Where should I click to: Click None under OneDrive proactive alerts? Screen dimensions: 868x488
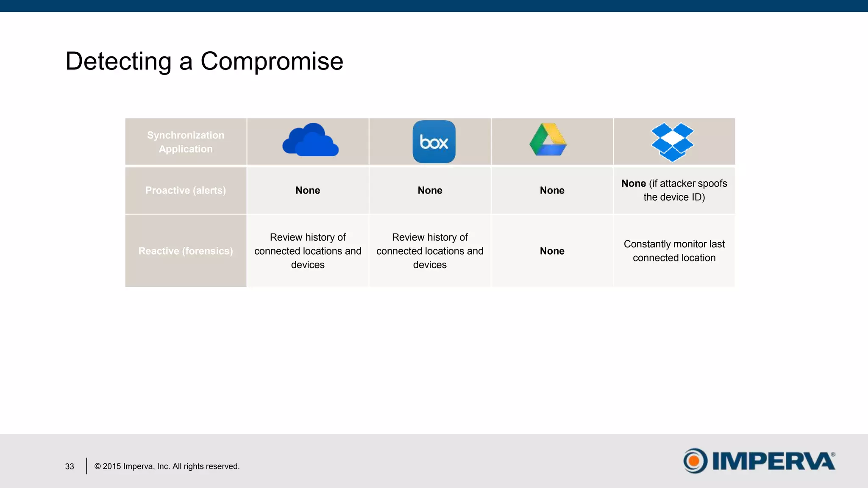[308, 190]
